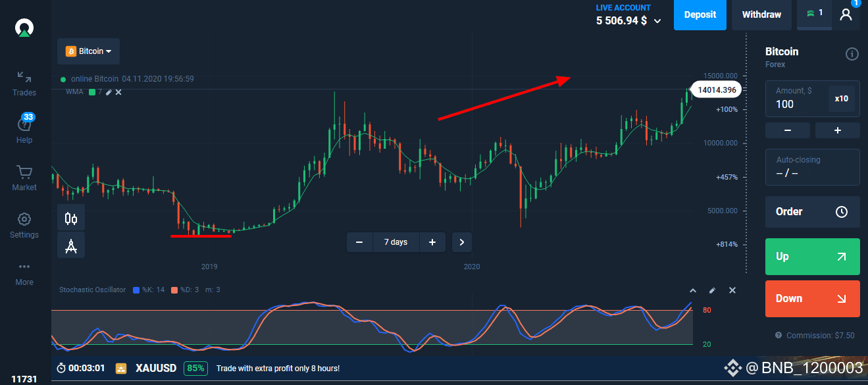Click the current price label 14014.396
The height and width of the screenshot is (385, 868).
pos(716,90)
